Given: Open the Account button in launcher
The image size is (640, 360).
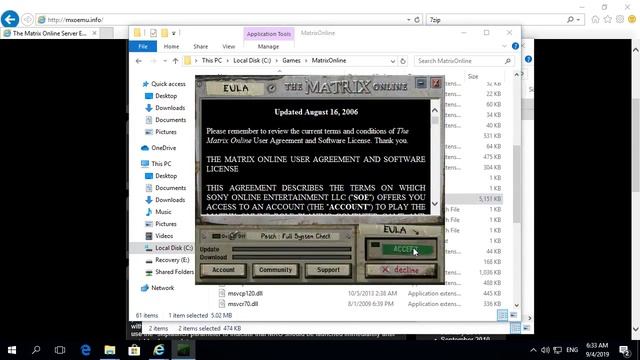Looking at the screenshot, I should coord(223,270).
